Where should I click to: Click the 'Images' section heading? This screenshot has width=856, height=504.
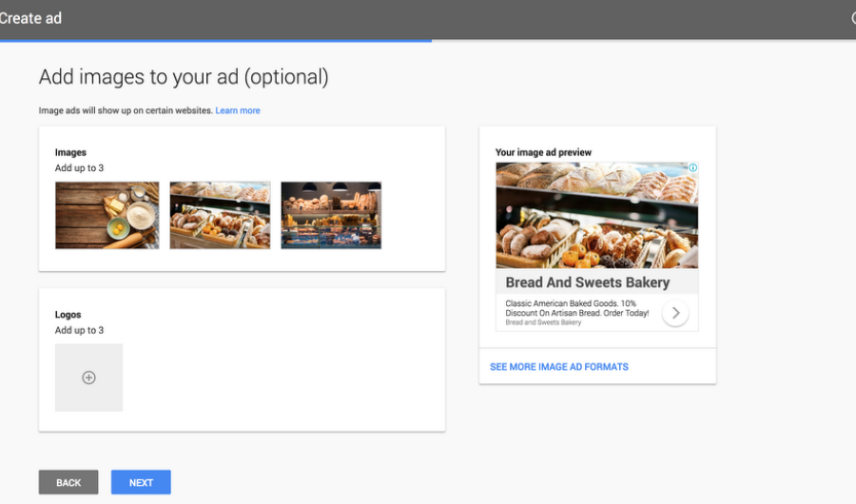[70, 152]
